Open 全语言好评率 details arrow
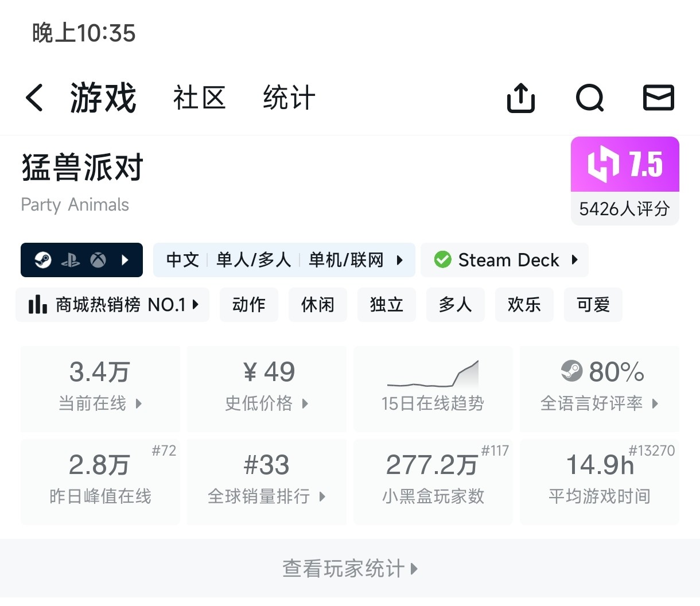Image resolution: width=700 pixels, height=606 pixels. (655, 403)
